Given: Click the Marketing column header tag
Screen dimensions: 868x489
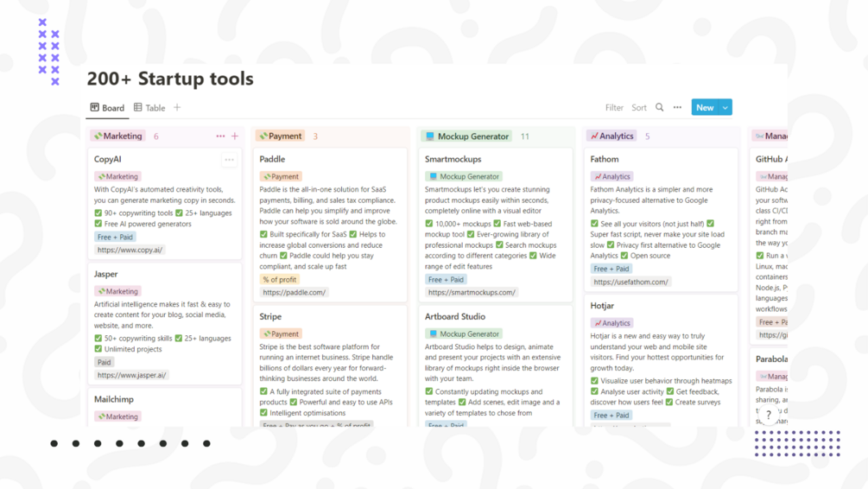Looking at the screenshot, I should (x=118, y=137).
